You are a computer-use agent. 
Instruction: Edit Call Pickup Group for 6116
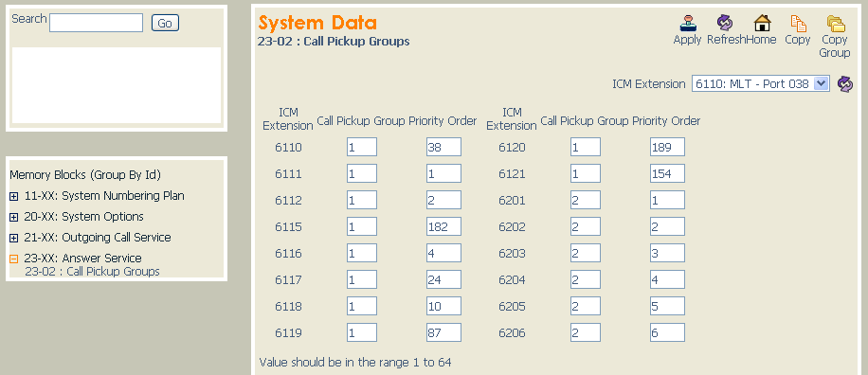pyautogui.click(x=362, y=254)
